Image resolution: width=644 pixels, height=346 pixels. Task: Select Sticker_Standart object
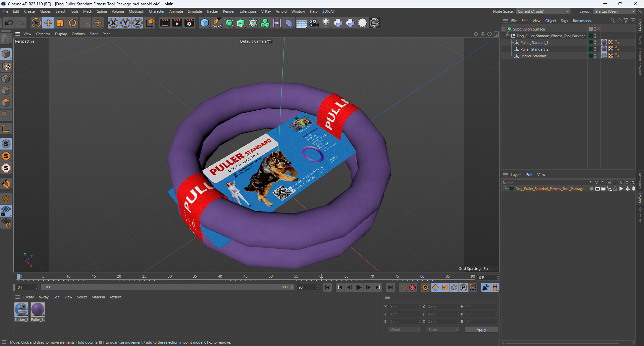533,56
